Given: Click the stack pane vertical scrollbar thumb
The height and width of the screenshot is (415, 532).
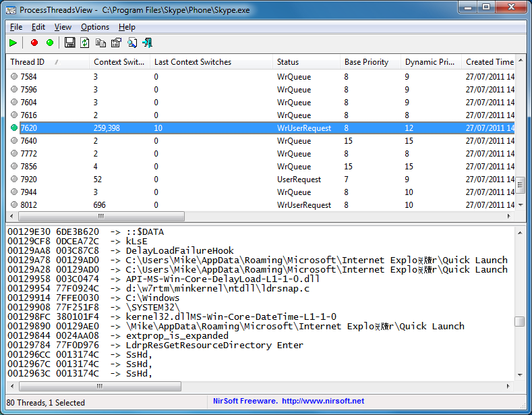Looking at the screenshot, I should point(519,321).
